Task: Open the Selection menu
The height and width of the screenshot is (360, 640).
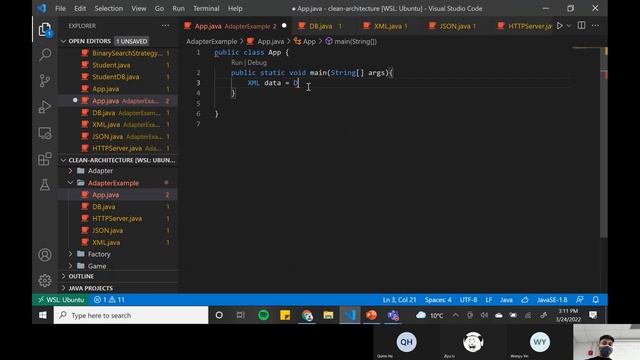Action: [109, 9]
